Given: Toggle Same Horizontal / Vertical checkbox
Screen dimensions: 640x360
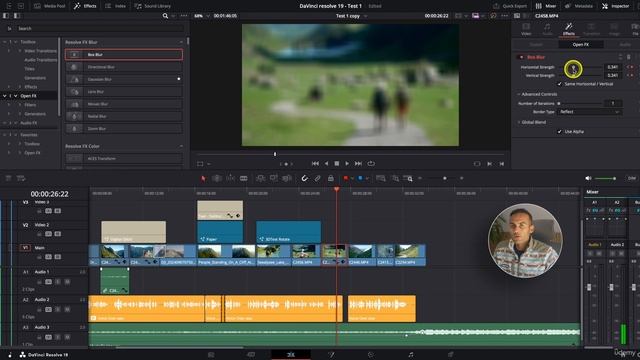Looking at the screenshot, I should pyautogui.click(x=560, y=84).
